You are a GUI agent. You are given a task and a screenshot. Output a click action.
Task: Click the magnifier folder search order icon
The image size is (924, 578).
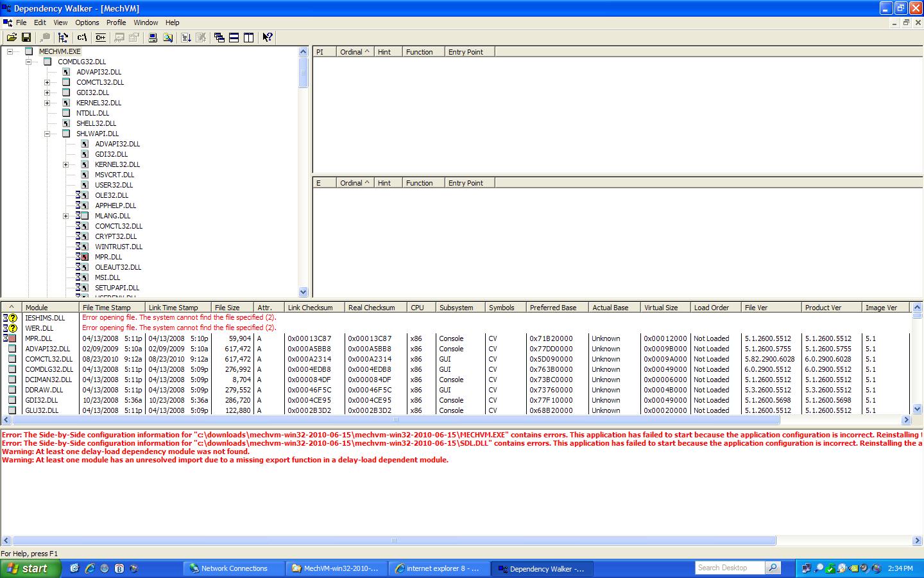tap(167, 37)
